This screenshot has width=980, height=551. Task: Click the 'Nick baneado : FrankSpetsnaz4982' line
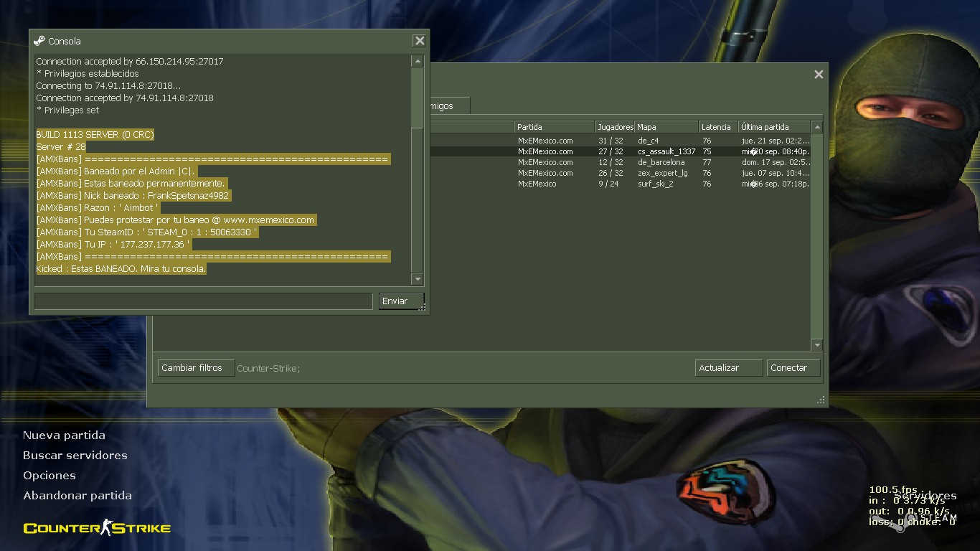(x=133, y=196)
